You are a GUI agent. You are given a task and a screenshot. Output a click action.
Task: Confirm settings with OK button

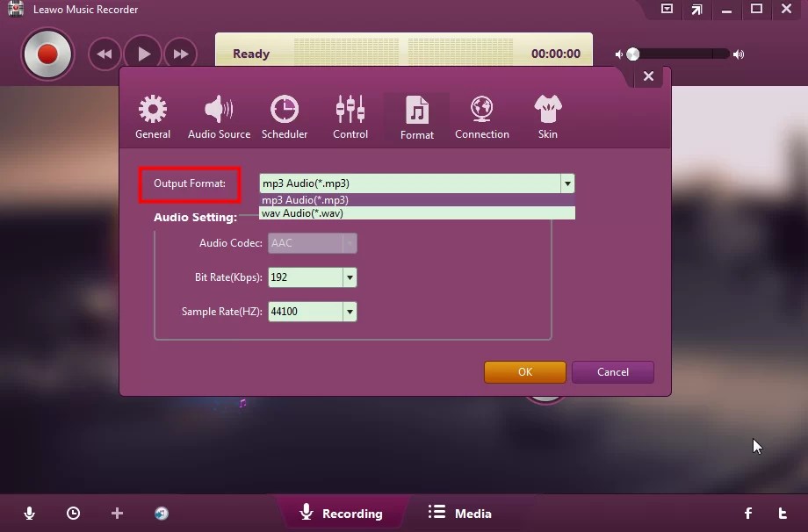point(524,372)
